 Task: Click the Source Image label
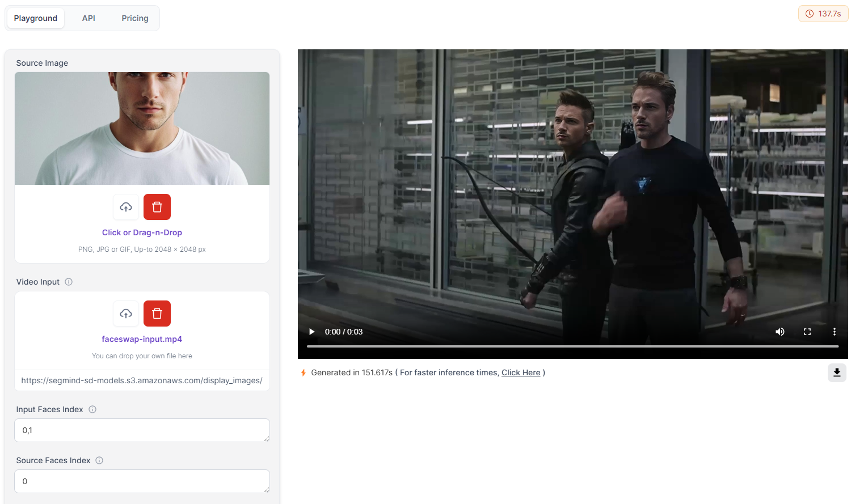point(42,63)
